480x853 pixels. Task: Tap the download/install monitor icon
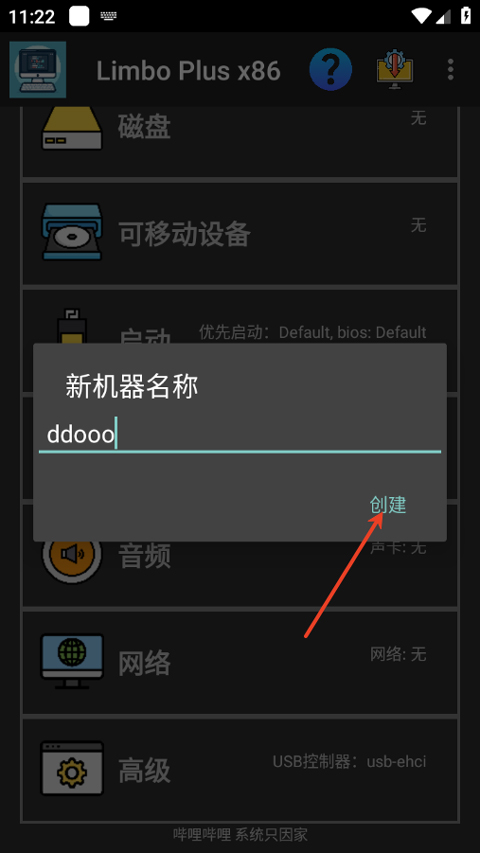[395, 70]
